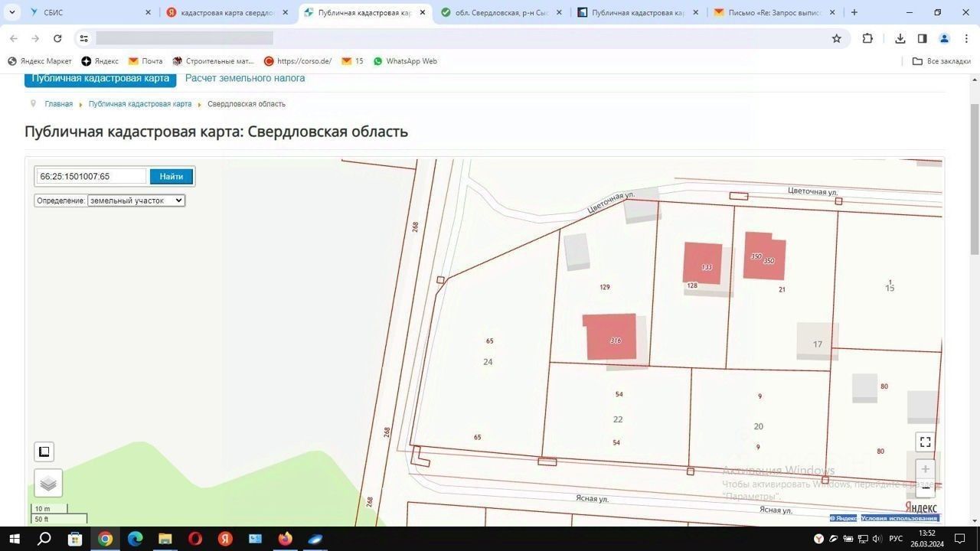
Task: Open the browser extensions menu
Action: (x=867, y=38)
